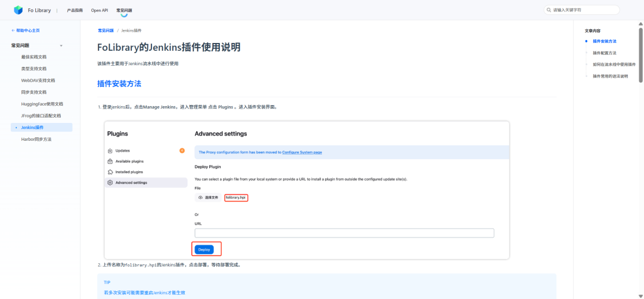Jump to 插件常用的语法说明 in outline
644x299 pixels.
(x=611, y=76)
